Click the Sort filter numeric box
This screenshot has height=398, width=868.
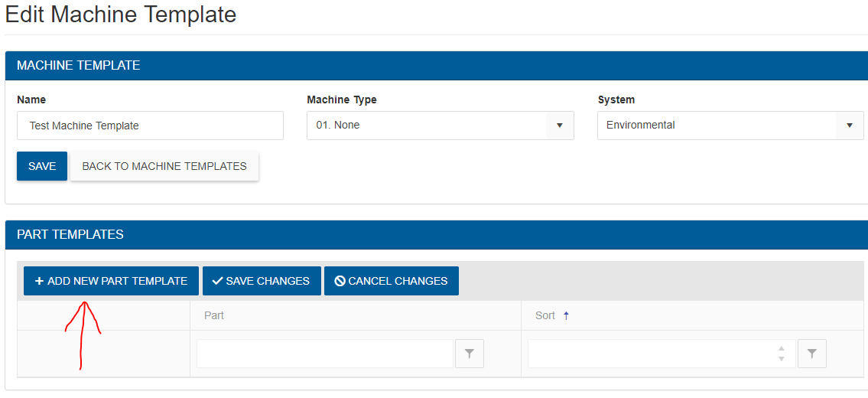click(650, 354)
